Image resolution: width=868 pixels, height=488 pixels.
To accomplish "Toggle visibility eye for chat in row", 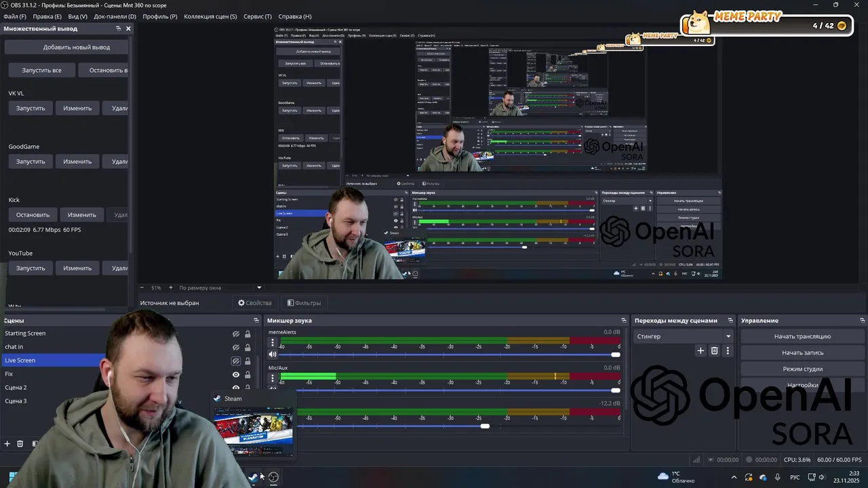I will tap(236, 348).
